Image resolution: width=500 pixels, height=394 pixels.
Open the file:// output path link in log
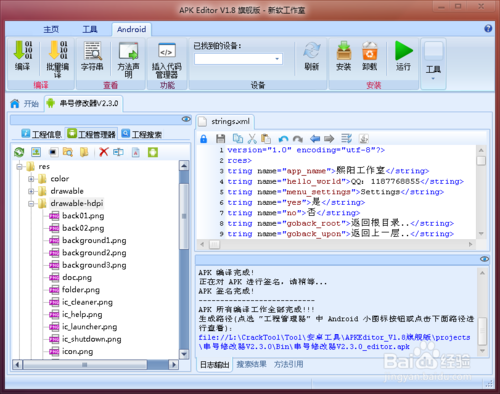(x=334, y=342)
